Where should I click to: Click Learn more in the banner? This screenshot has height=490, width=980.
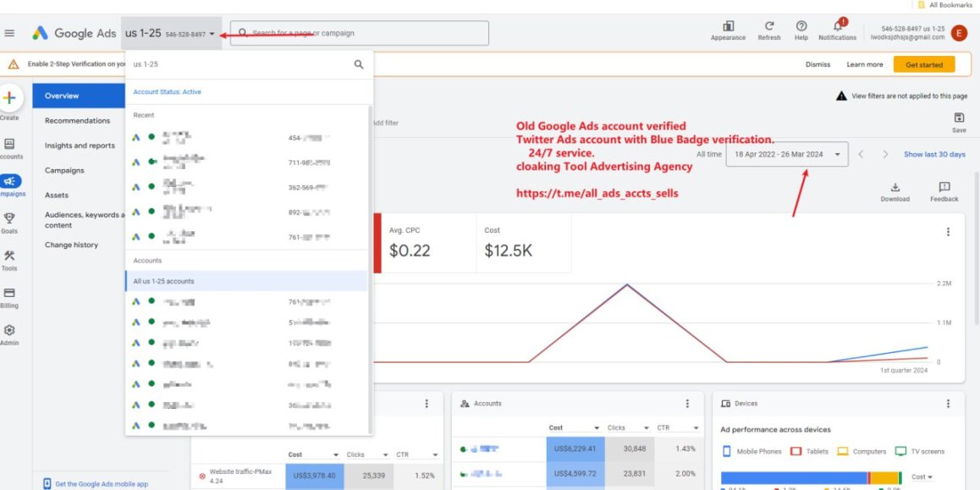click(865, 64)
